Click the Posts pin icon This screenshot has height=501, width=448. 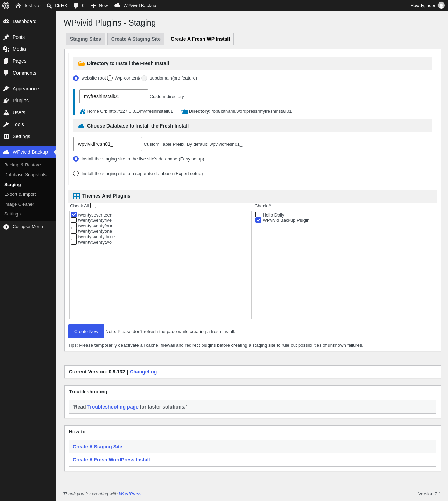point(6,37)
